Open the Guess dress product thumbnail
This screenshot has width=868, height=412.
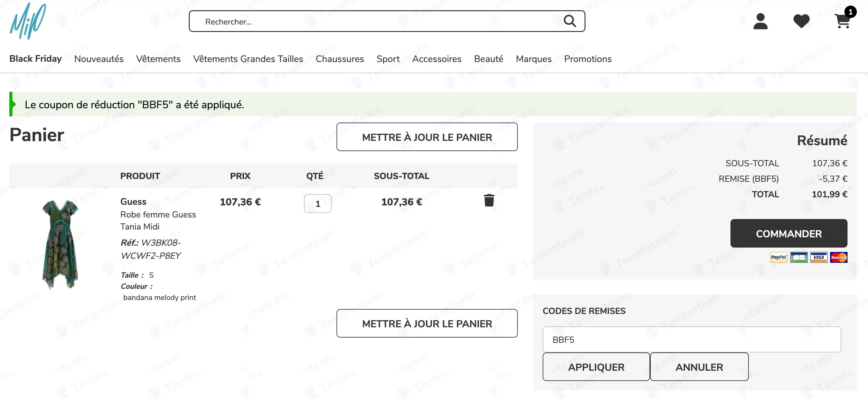click(x=60, y=244)
